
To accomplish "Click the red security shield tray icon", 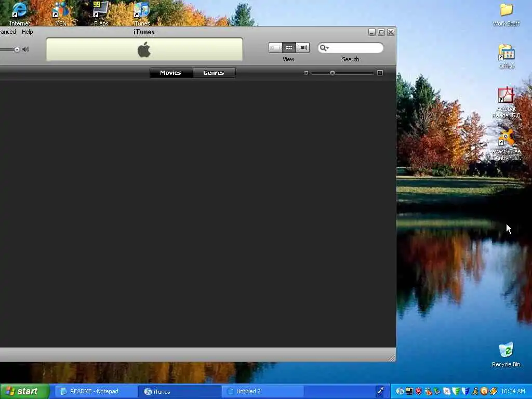I will click(419, 391).
